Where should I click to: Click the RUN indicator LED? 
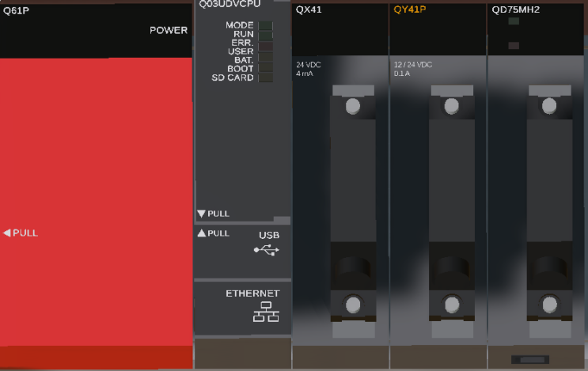(x=265, y=36)
